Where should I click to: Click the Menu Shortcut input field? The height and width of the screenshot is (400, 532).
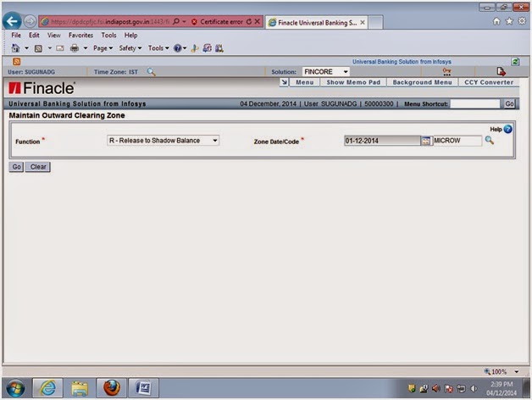point(475,104)
